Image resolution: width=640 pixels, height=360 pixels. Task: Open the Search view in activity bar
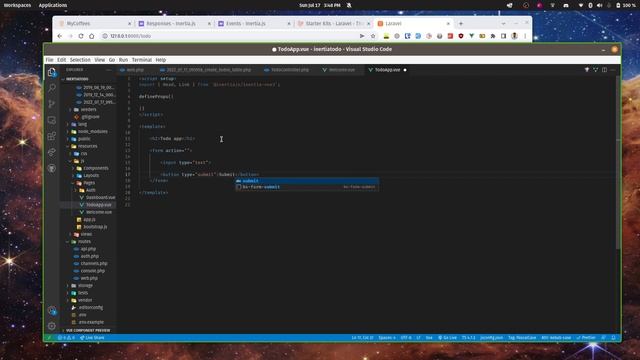pos(52,88)
